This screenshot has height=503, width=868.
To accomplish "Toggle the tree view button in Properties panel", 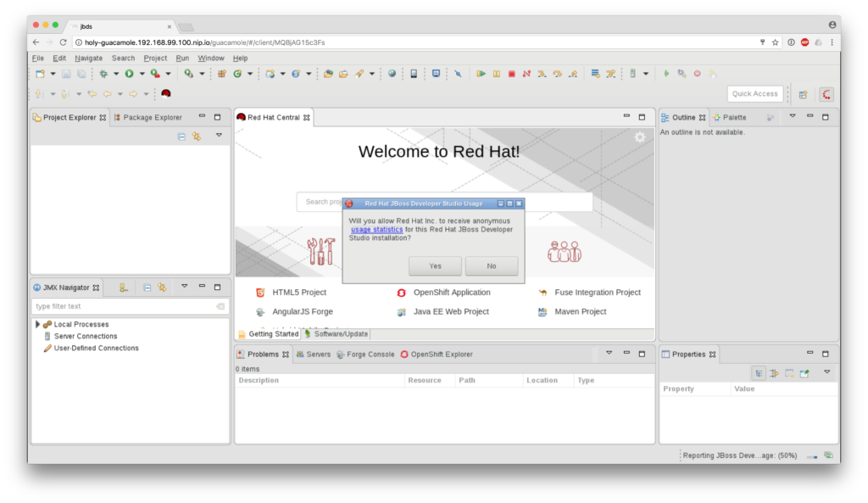I will pyautogui.click(x=759, y=372).
